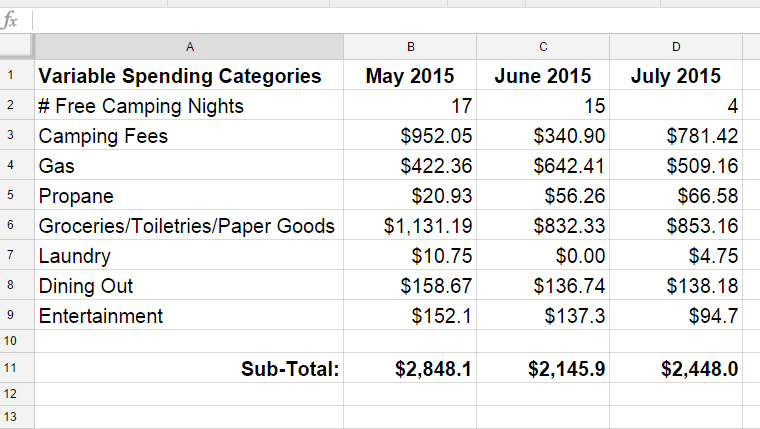Click the Sub-Total label cell
This screenshot has height=429, width=760.
click(190, 368)
